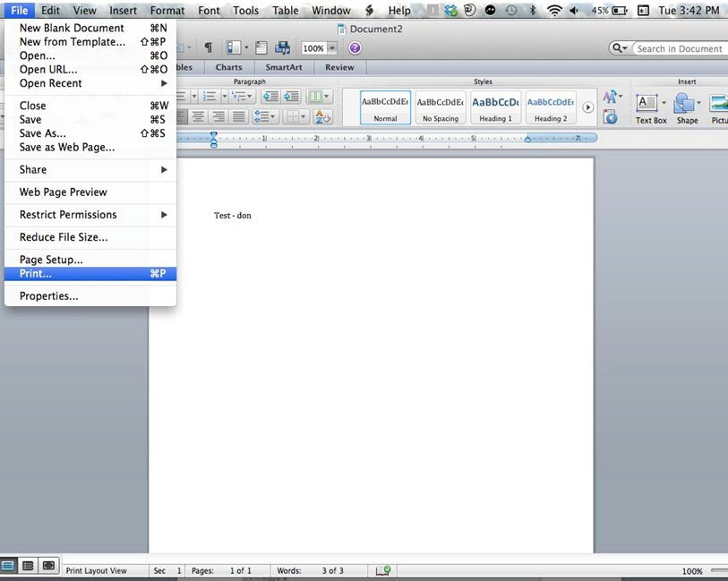This screenshot has height=581, width=728.
Task: Click the right indent marker on ruler
Action: pos(527,138)
